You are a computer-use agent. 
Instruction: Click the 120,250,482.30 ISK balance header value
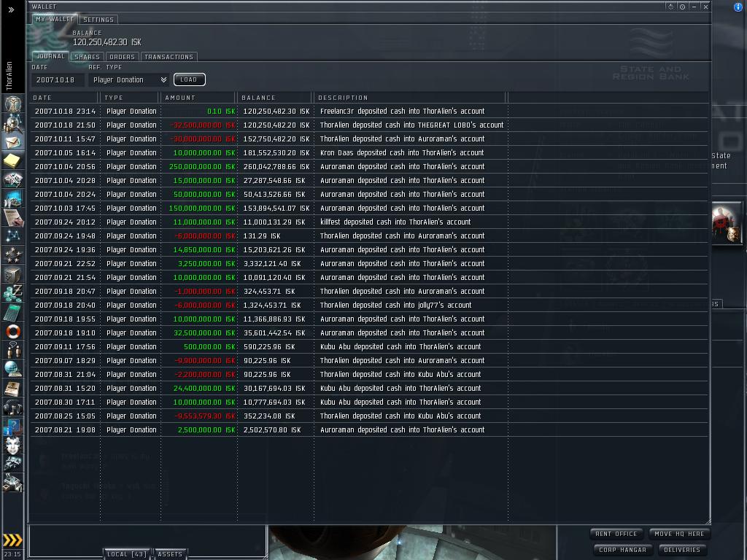click(107, 42)
